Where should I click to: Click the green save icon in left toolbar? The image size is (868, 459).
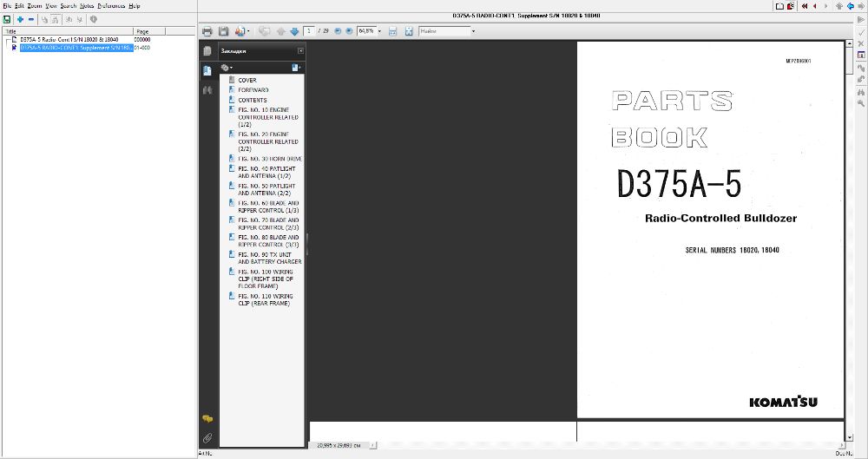click(x=7, y=19)
